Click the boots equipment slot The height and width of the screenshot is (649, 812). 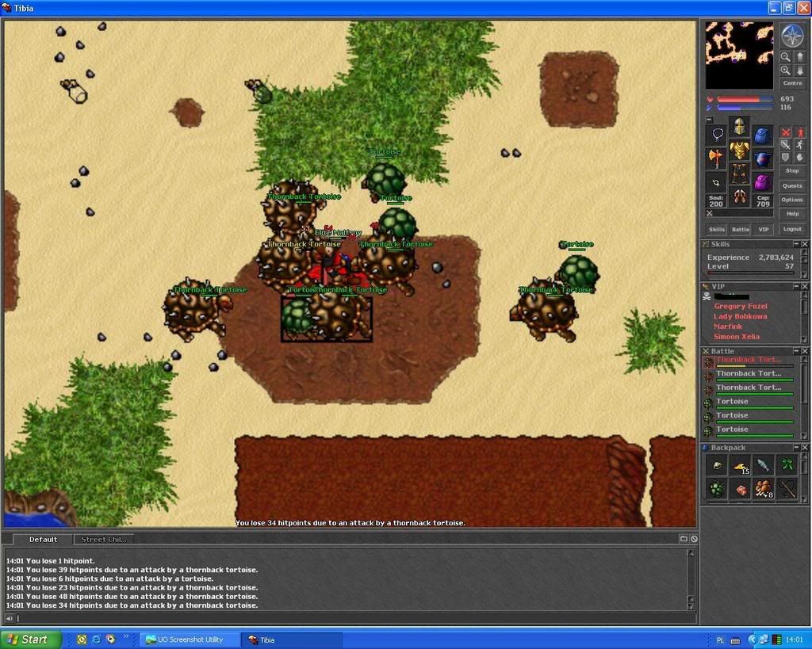[740, 197]
